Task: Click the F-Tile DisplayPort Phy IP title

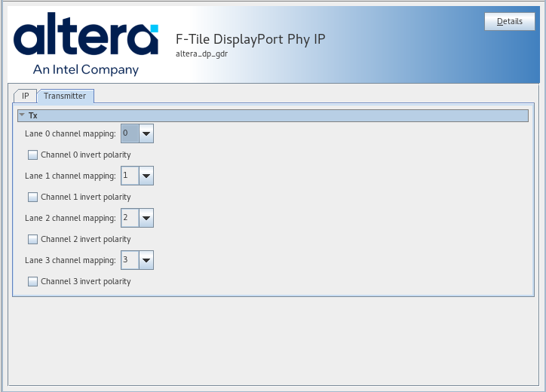Action: click(x=250, y=39)
